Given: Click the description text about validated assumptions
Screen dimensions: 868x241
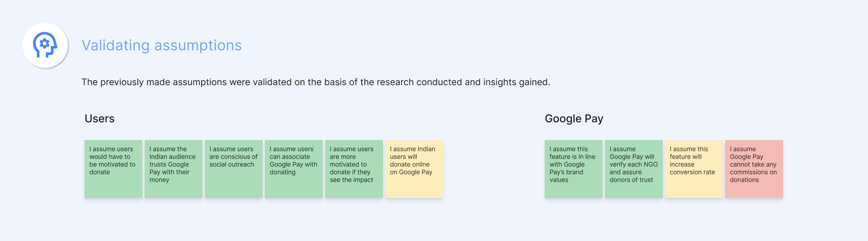Looking at the screenshot, I should 316,82.
